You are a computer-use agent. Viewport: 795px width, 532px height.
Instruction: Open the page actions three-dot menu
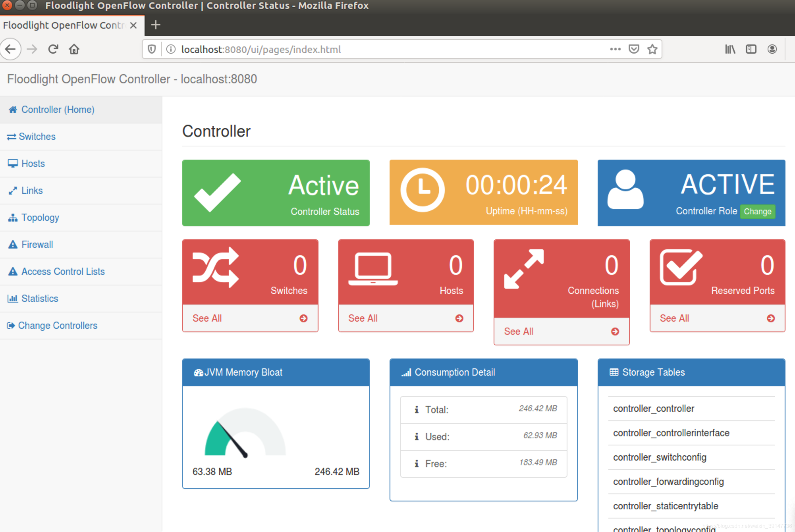[x=615, y=49]
